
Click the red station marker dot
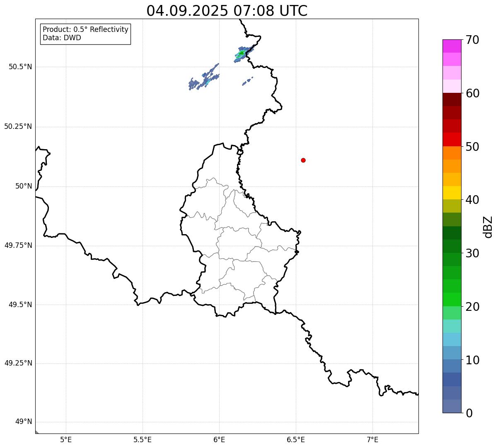(303, 160)
